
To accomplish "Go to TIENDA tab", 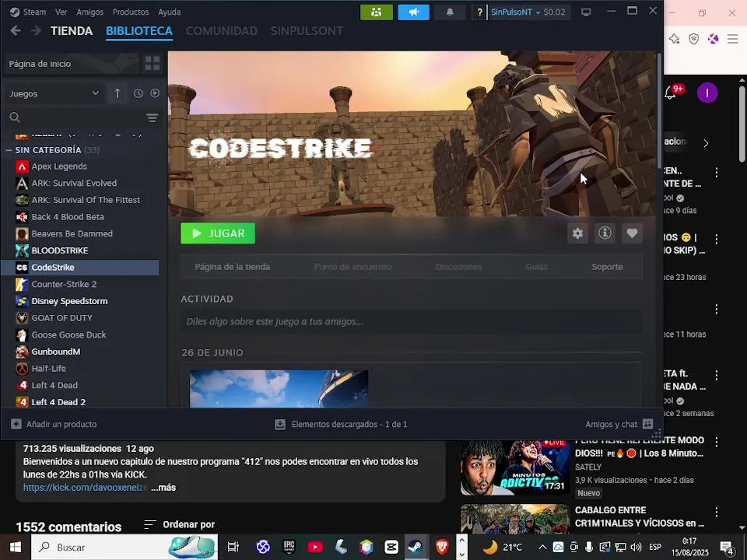I will (x=72, y=31).
